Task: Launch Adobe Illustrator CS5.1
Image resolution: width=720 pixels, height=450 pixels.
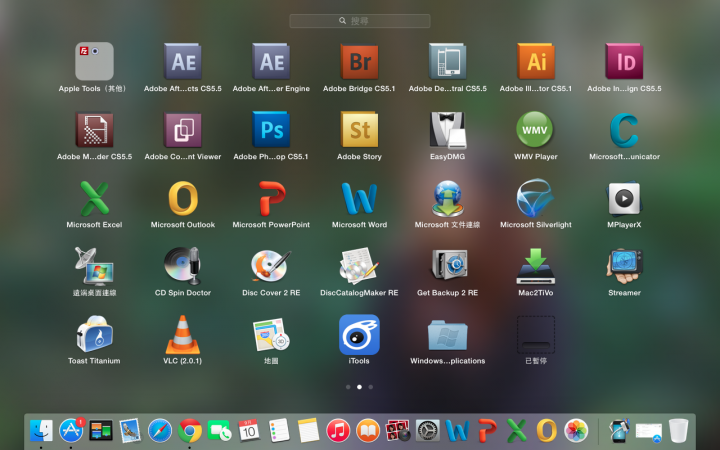Action: (x=536, y=62)
